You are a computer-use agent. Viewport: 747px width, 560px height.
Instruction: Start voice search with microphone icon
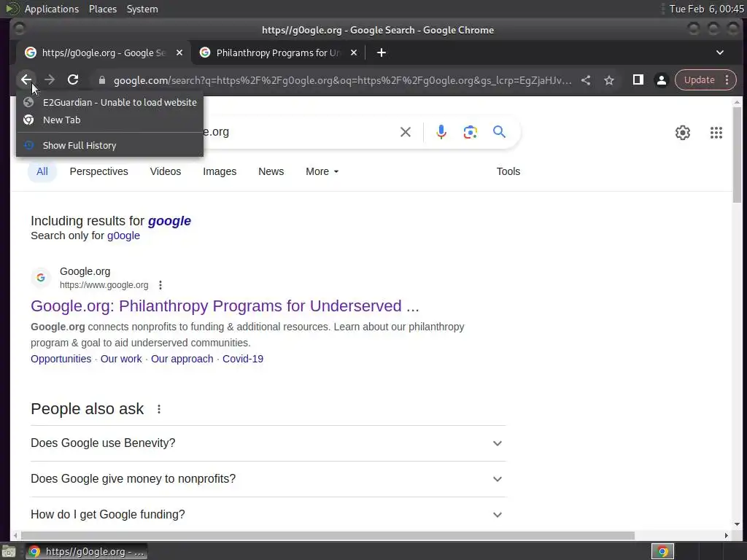pos(441,132)
